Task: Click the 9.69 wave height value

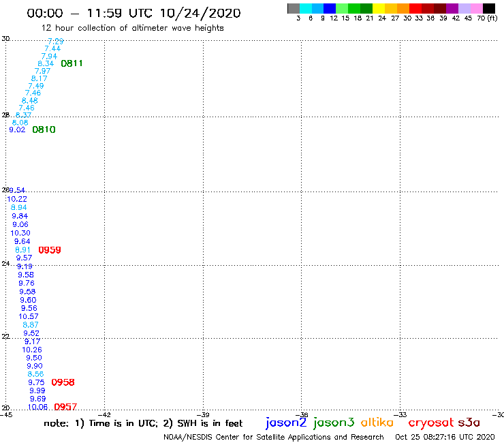Action: click(x=38, y=399)
